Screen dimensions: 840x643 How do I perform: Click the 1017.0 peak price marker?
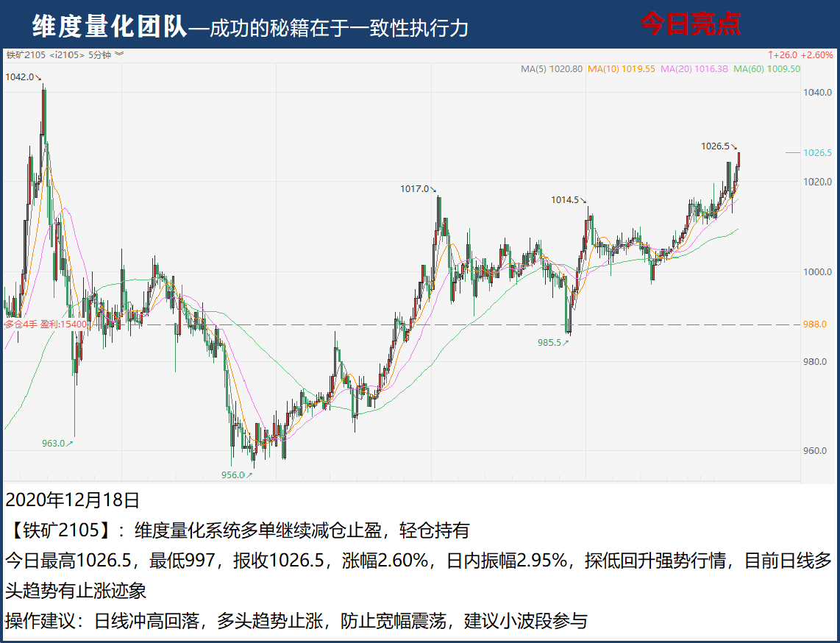(x=416, y=189)
